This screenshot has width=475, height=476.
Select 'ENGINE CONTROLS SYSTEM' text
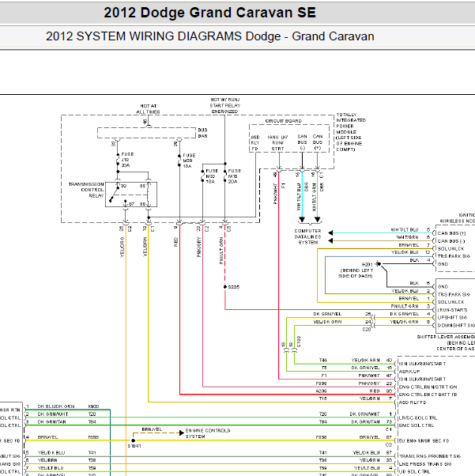[208, 433]
